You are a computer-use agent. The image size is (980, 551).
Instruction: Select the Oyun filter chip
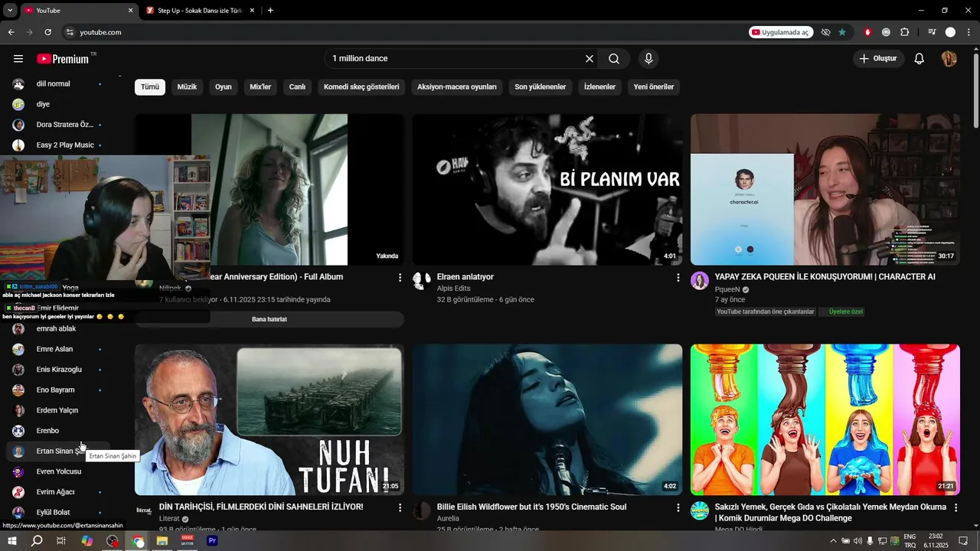224,87
